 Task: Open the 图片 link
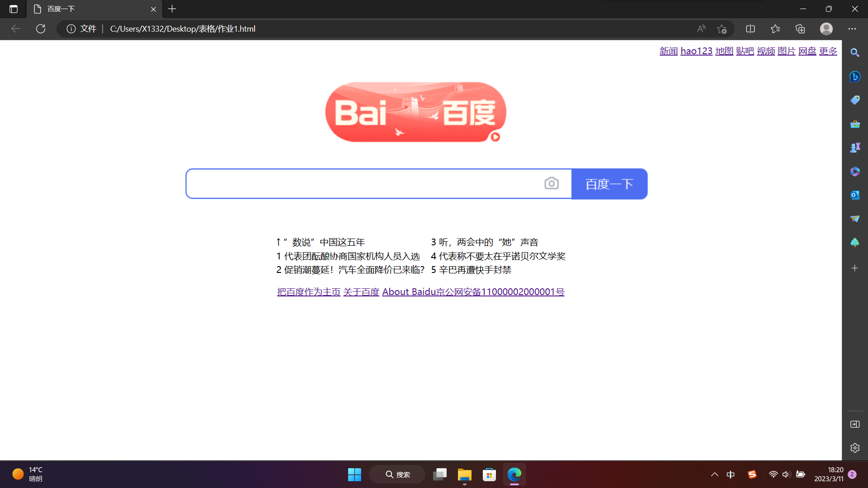tap(786, 51)
